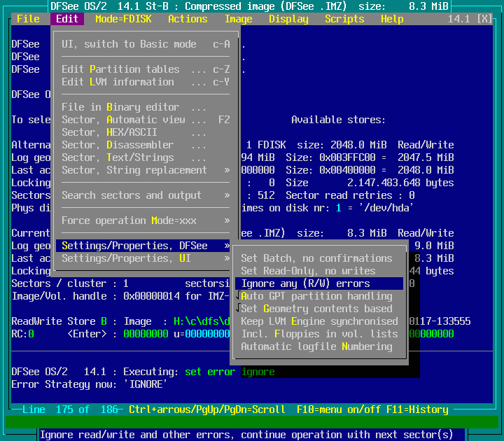The height and width of the screenshot is (441, 504).
Task: Open the Actions menu
Action: [x=188, y=19]
